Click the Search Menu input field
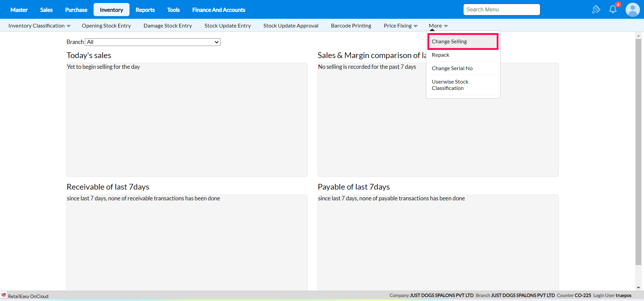The image size is (644, 301). click(x=501, y=10)
